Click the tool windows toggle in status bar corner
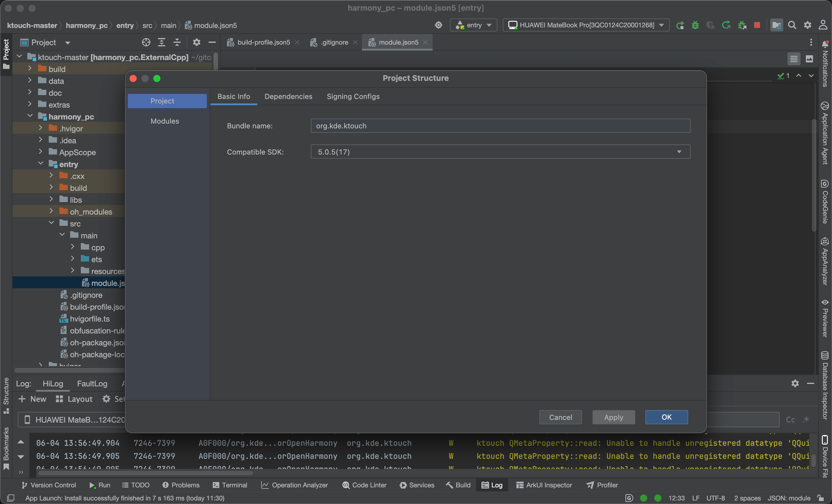This screenshot has height=504, width=832. [10, 498]
